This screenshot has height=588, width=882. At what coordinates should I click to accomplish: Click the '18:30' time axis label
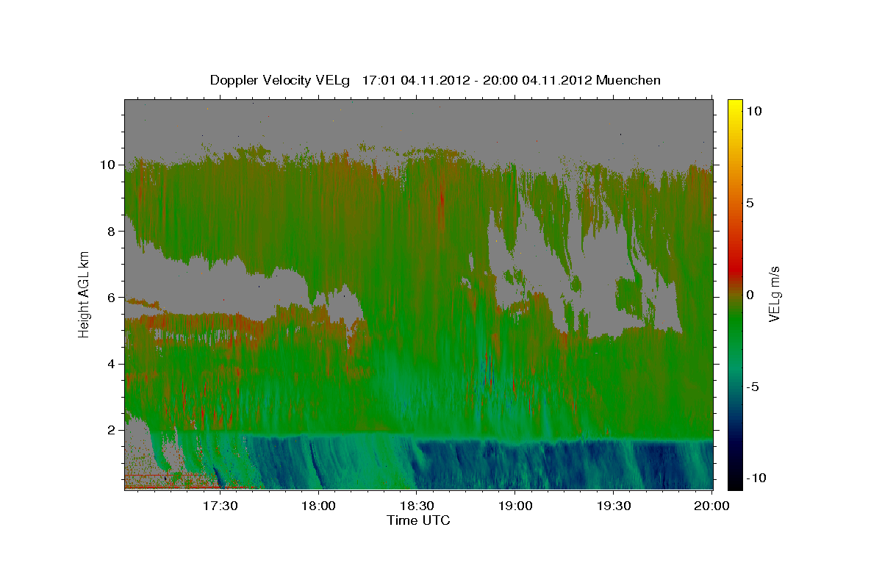417,506
